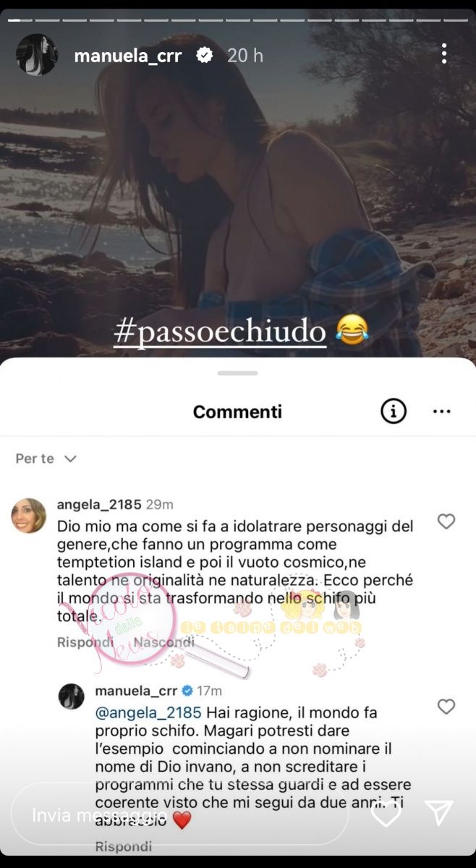Image resolution: width=476 pixels, height=868 pixels.
Task: Share the story via paper plane icon
Action: [439, 813]
